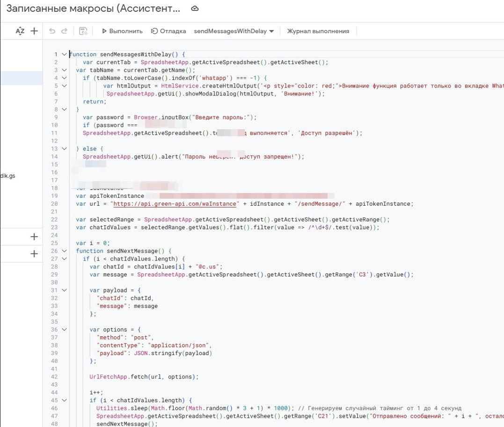Toggle fold arrow at line 8
Viewport: 504px width, 427px height.
(64, 109)
